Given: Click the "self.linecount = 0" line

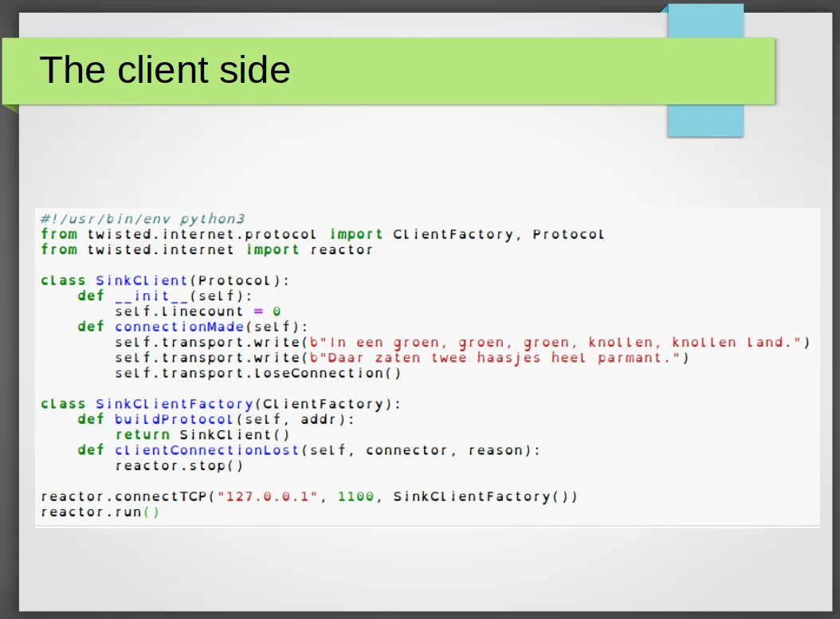Looking at the screenshot, I should [x=198, y=311].
